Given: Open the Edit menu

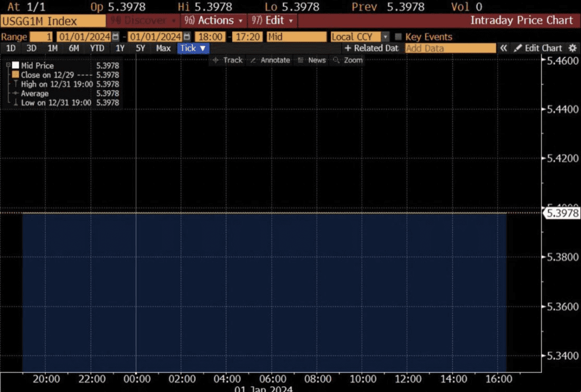Looking at the screenshot, I should (273, 20).
